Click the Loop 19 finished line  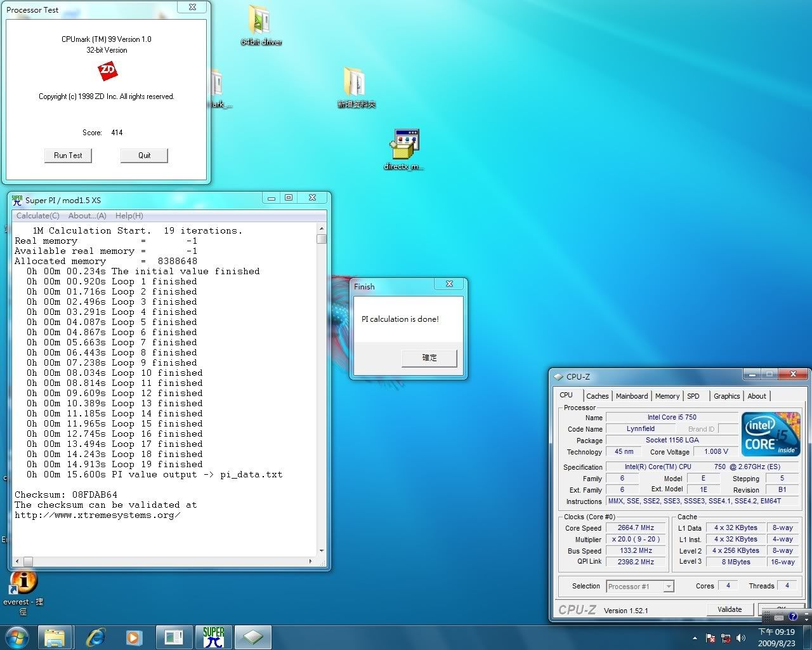114,464
